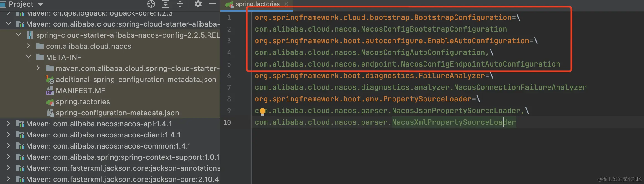
Task: Click NacosConnectionFailureAnalyzer on line 7
Action: coord(521,87)
